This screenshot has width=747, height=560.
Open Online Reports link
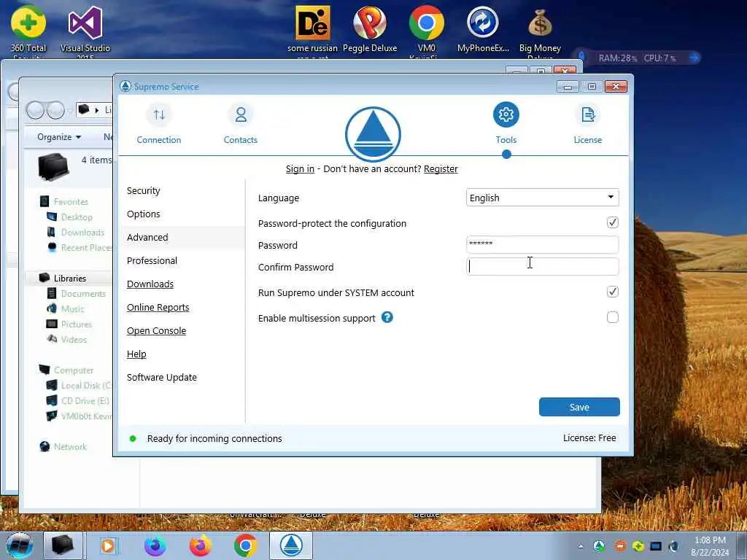[x=158, y=307]
